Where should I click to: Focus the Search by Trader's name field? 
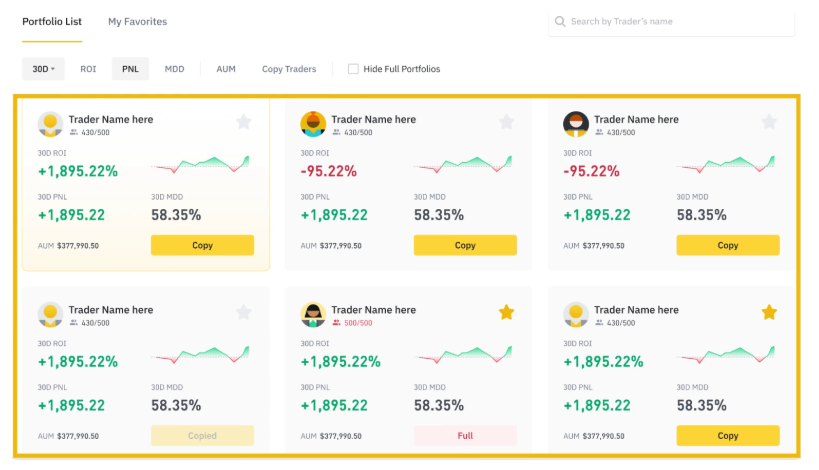678,21
